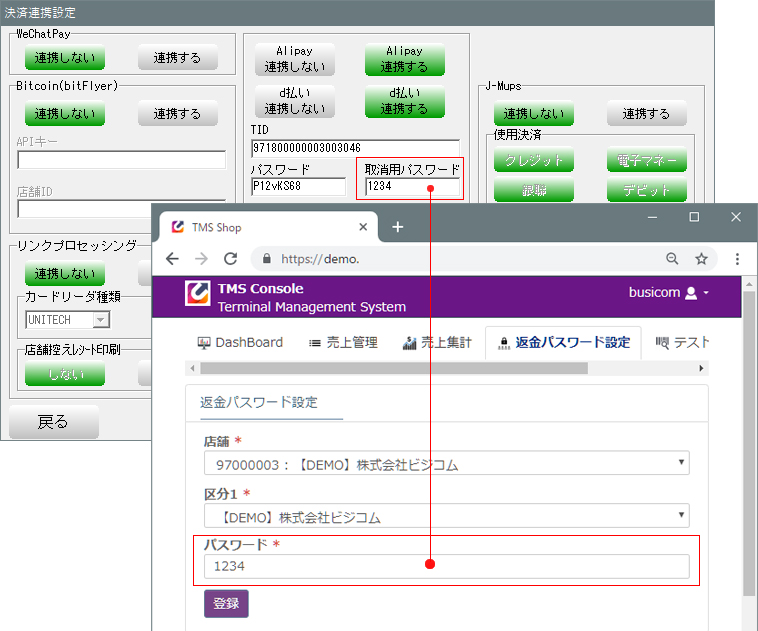The image size is (758, 631).
Task: Click the 戻る button
Action: point(54,421)
